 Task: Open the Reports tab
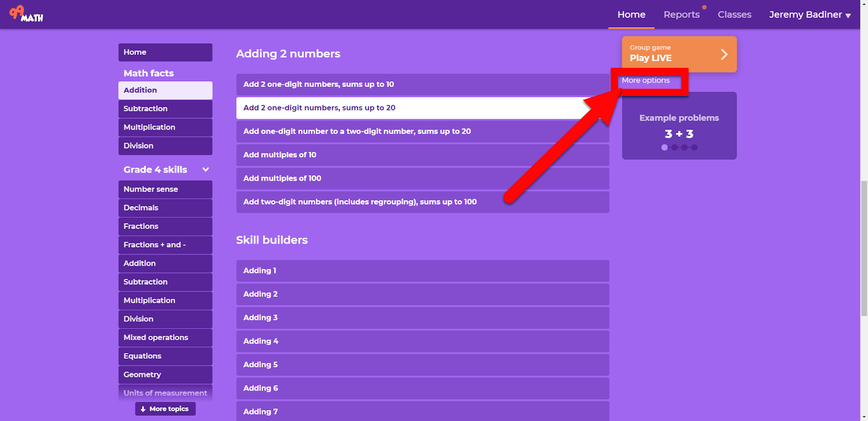[681, 15]
